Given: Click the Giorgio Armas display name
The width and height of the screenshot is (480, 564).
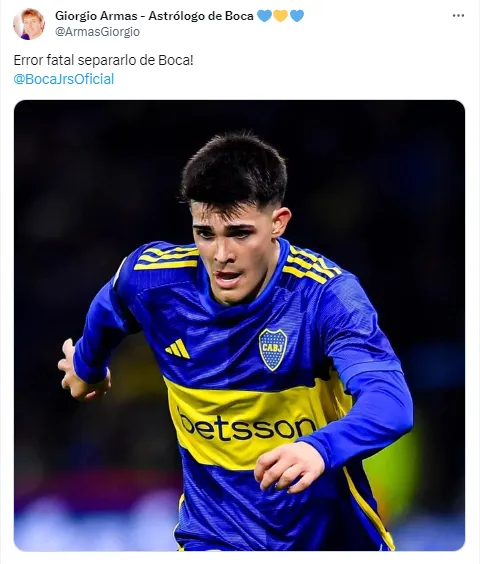Looking at the screenshot, I should (x=96, y=16).
